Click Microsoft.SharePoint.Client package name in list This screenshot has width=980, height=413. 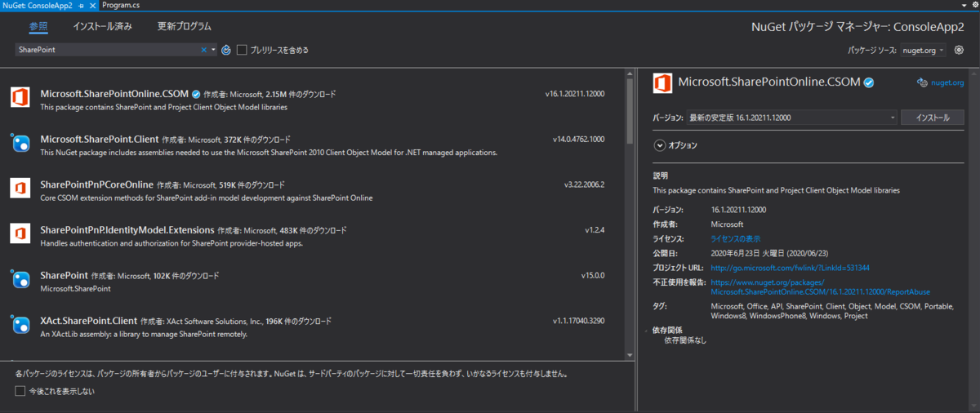coord(98,140)
